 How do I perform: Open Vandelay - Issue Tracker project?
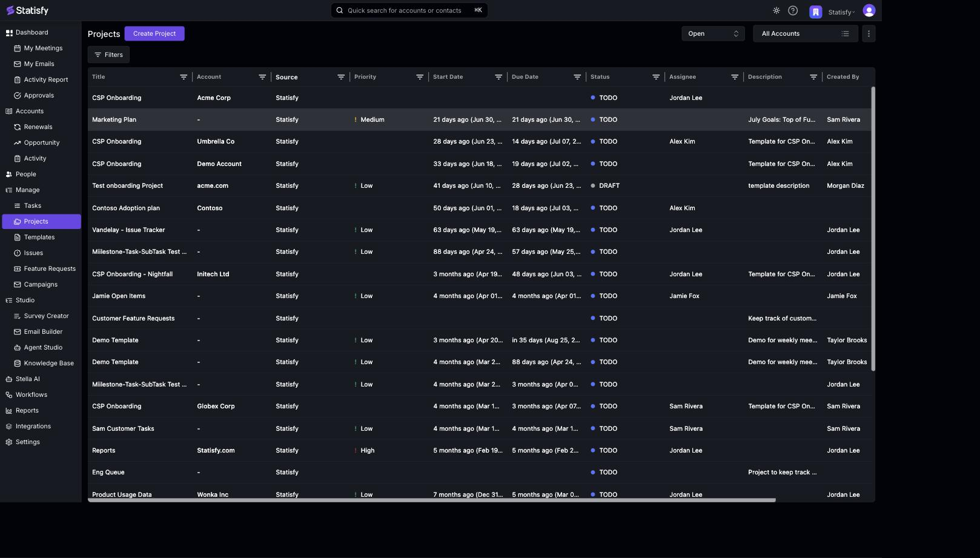click(128, 230)
